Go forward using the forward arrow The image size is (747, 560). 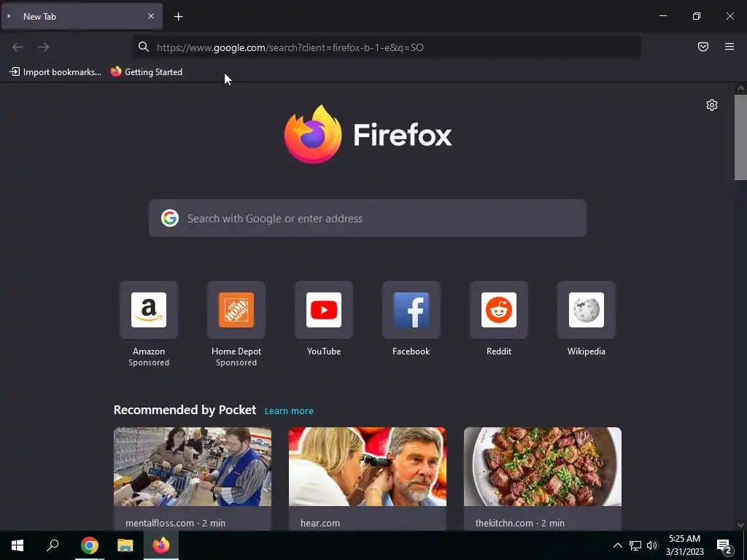coord(44,47)
